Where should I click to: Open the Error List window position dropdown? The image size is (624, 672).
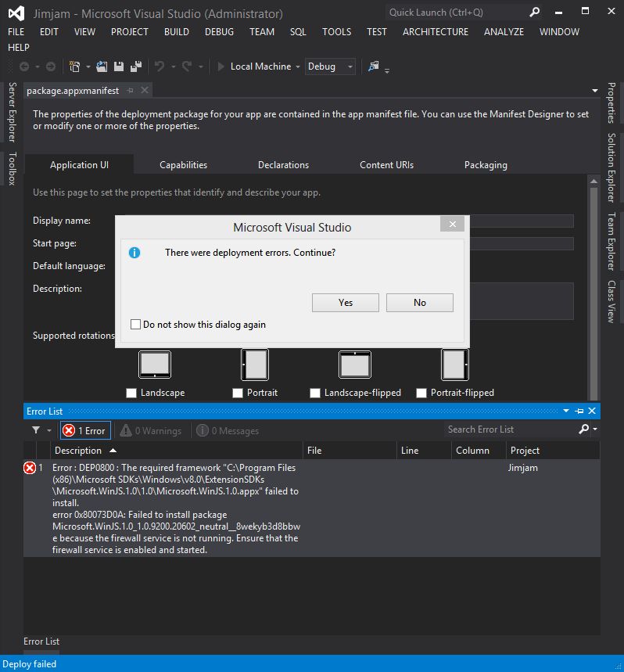(566, 411)
